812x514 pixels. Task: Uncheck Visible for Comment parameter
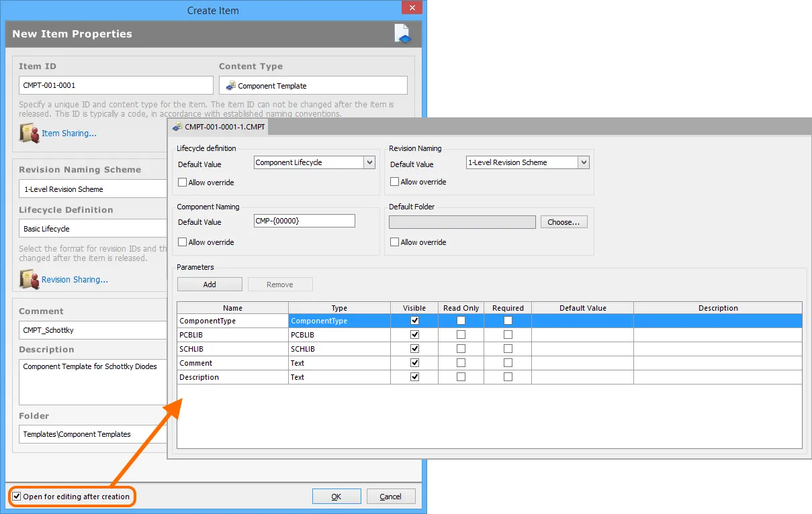point(414,363)
